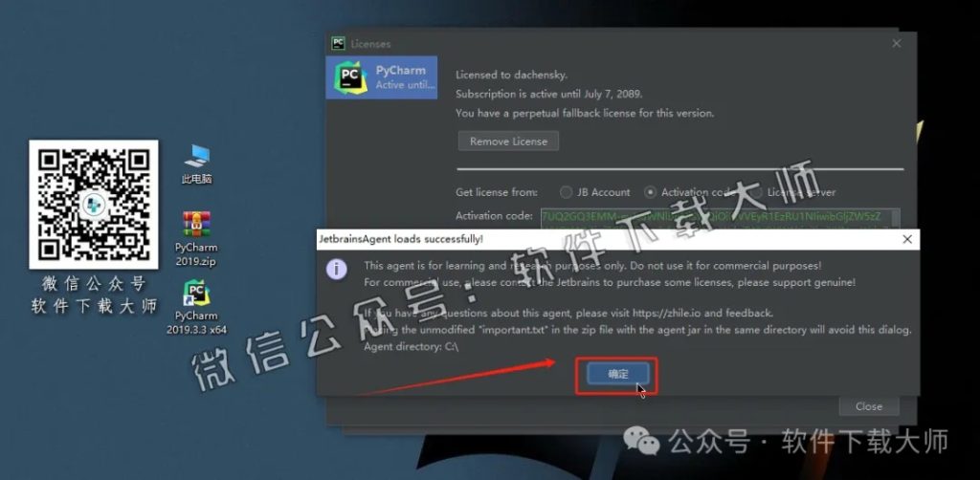Click the Remove License button
Image resolution: width=980 pixels, height=480 pixels.
pos(508,142)
